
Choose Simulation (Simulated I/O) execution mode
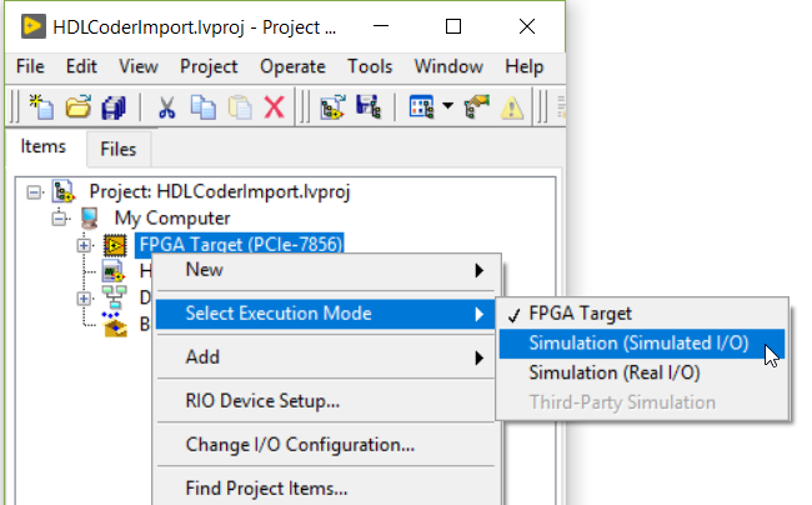coord(638,343)
